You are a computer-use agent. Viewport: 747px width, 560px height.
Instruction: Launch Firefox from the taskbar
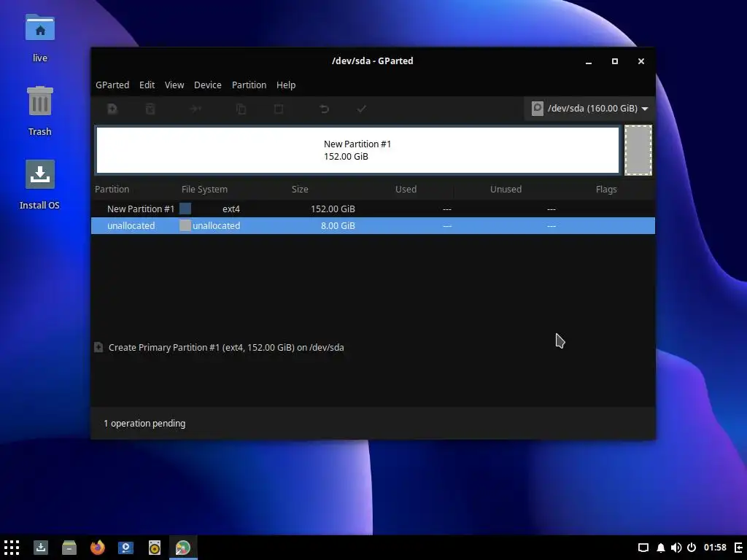pos(98,548)
